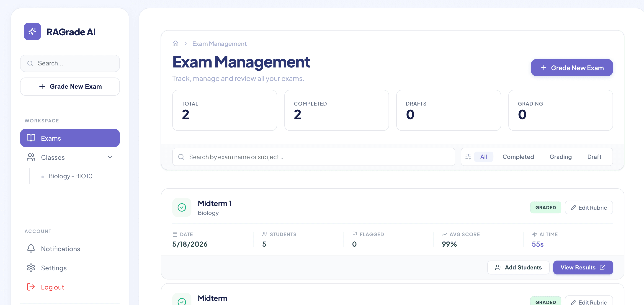Click the external link icon in View Results
Screen dimensions: 644x305
[x=603, y=267]
